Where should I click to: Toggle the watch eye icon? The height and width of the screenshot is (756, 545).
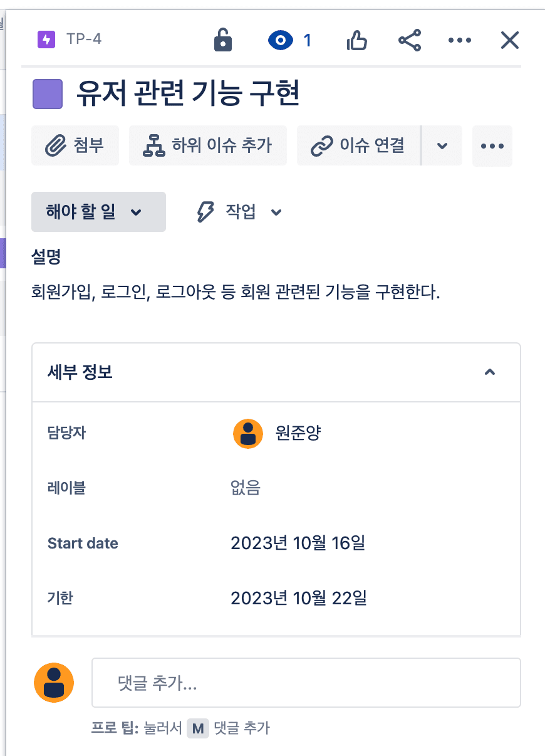(281, 41)
